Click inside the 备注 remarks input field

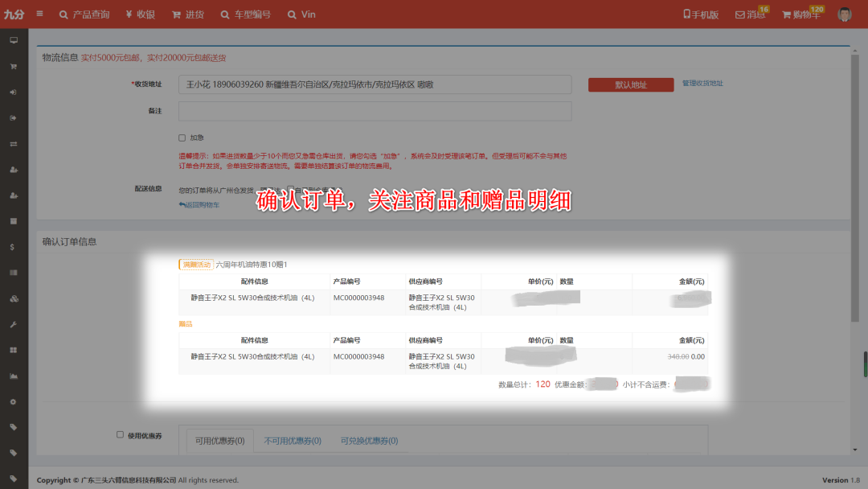pyautogui.click(x=375, y=111)
